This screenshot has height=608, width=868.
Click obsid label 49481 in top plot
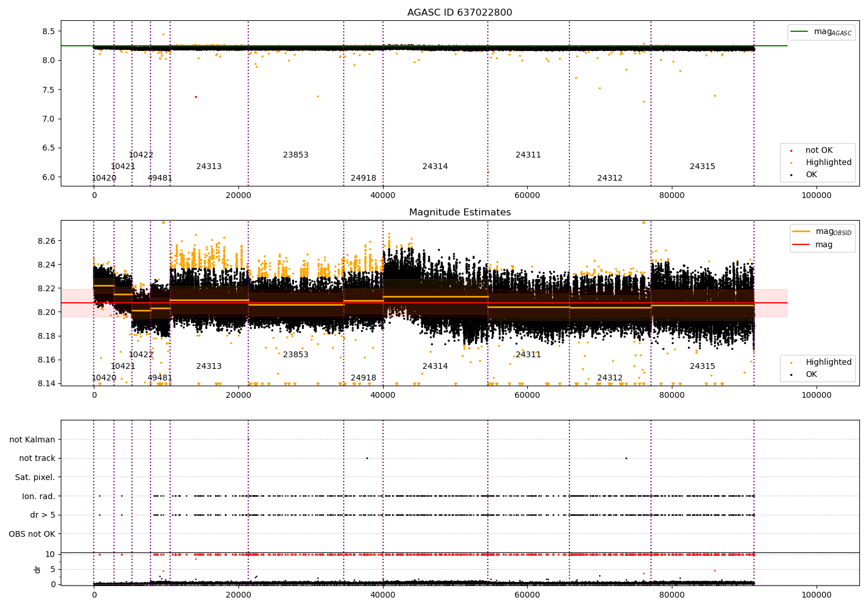pyautogui.click(x=160, y=178)
